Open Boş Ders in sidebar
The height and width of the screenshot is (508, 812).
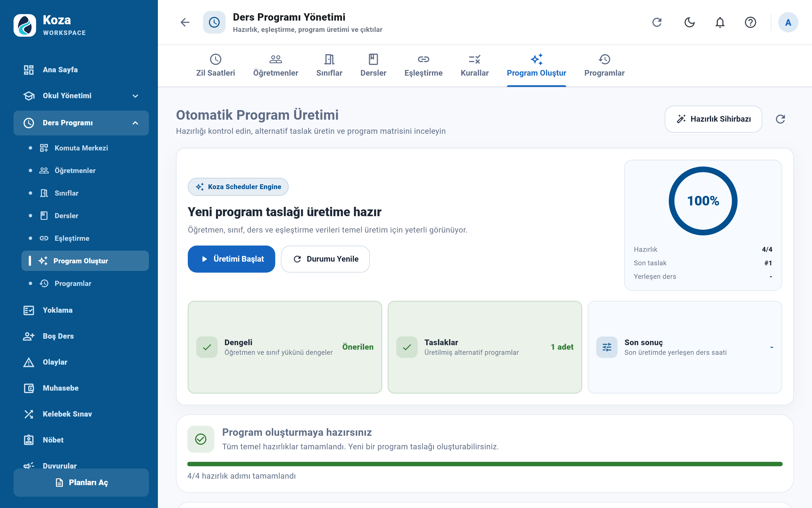tap(81, 336)
